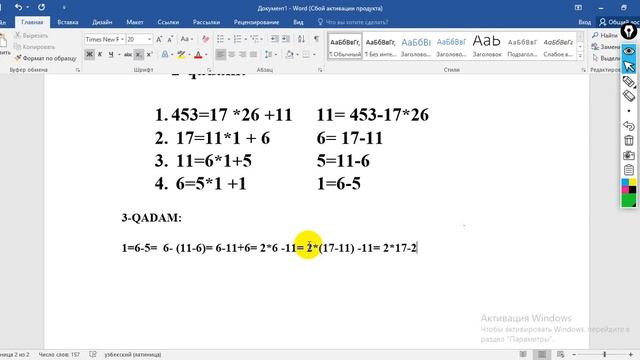Increase paragraph indent
Screen dimensions: 640x360
(286, 39)
